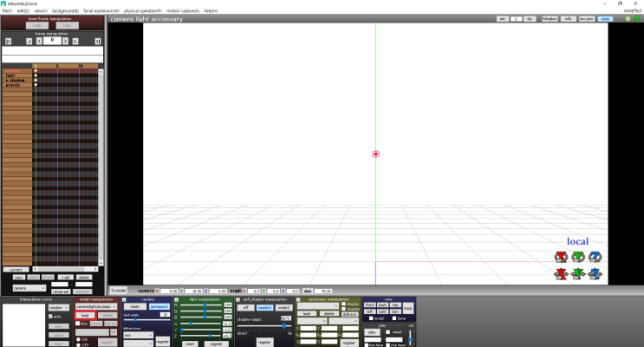Open the camera/light/accessory model dropdown
The image size is (644, 347).
(94, 307)
